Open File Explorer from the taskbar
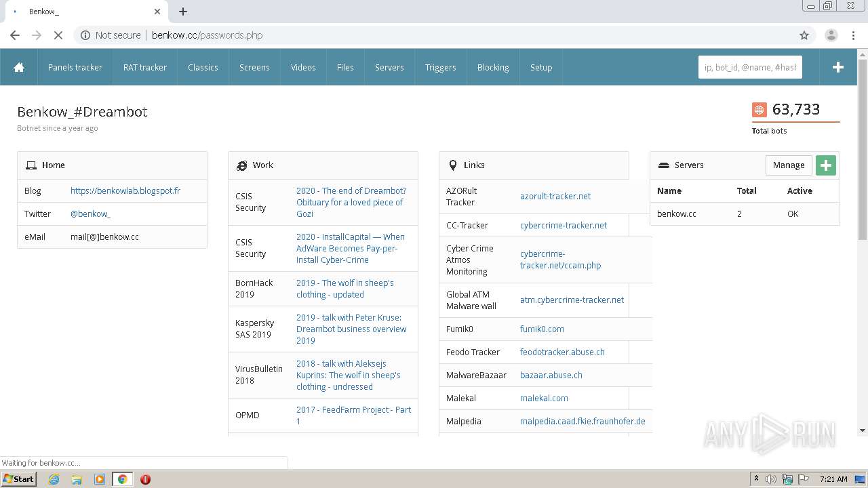868x488 pixels. pyautogui.click(x=77, y=479)
